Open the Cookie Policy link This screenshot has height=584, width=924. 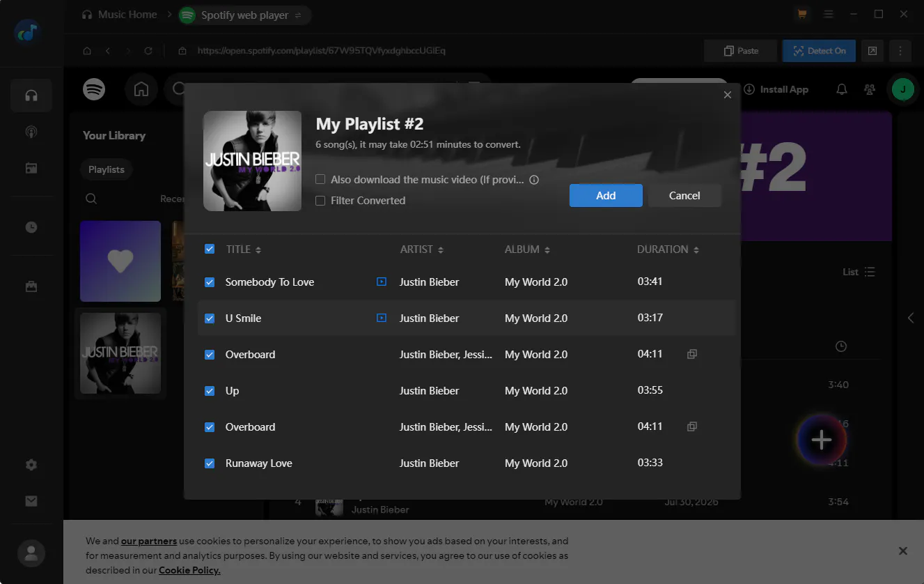pyautogui.click(x=189, y=570)
